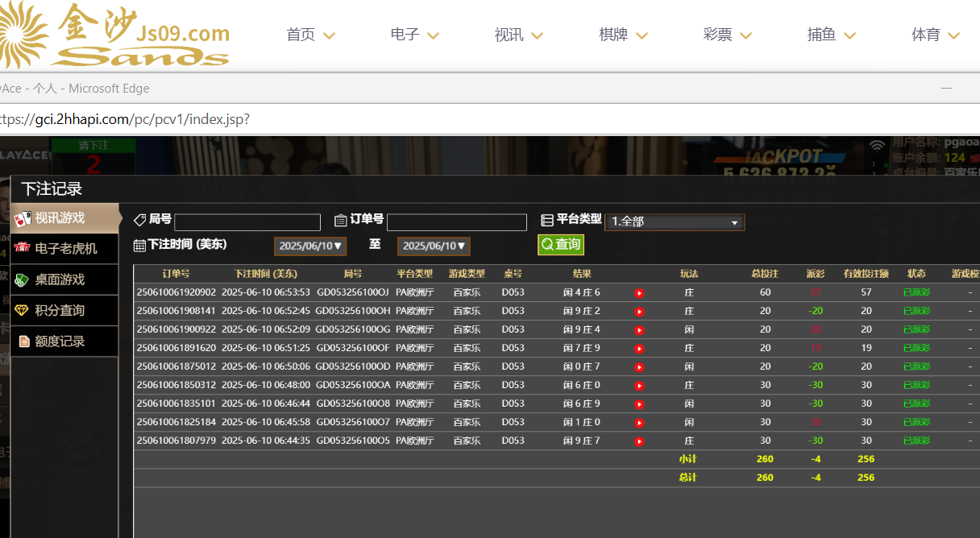Click the calendar icon beside 下注时间
The image size is (980, 538).
(x=139, y=245)
